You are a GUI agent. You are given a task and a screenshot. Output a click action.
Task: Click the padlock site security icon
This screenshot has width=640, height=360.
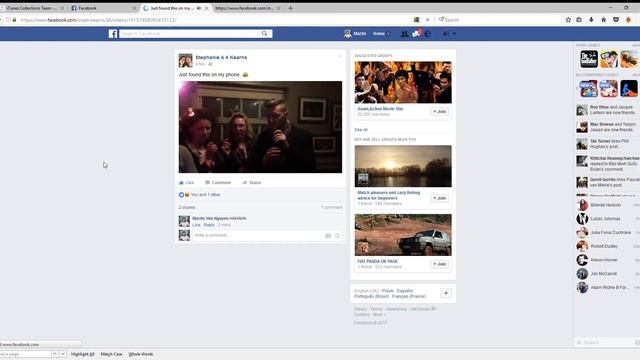pyautogui.click(x=14, y=20)
